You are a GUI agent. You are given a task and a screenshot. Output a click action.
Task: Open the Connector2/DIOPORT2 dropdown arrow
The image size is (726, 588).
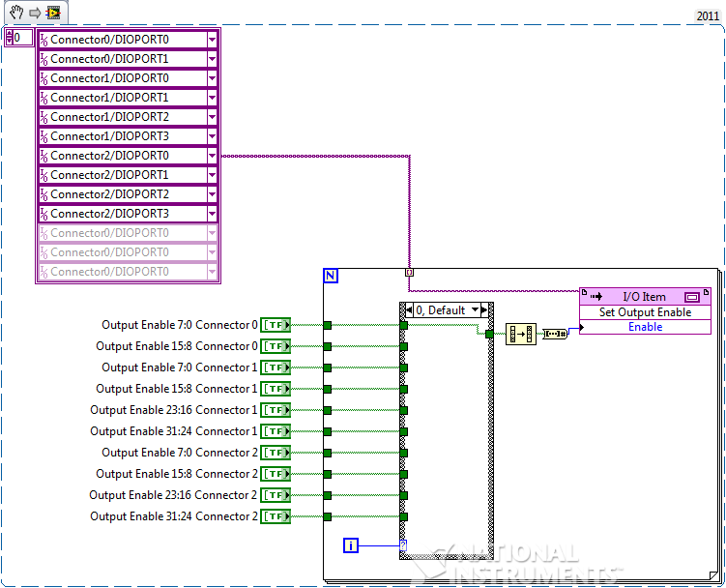212,194
